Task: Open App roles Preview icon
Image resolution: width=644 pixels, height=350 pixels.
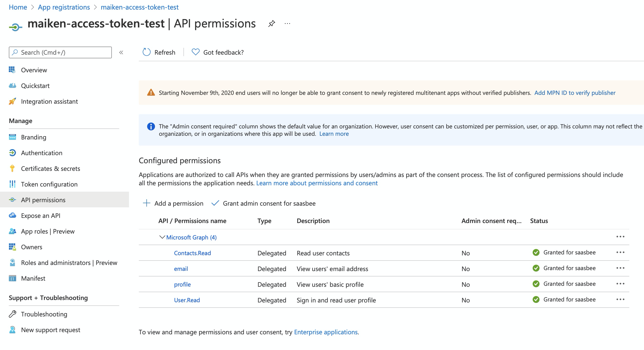Action: [x=12, y=231]
